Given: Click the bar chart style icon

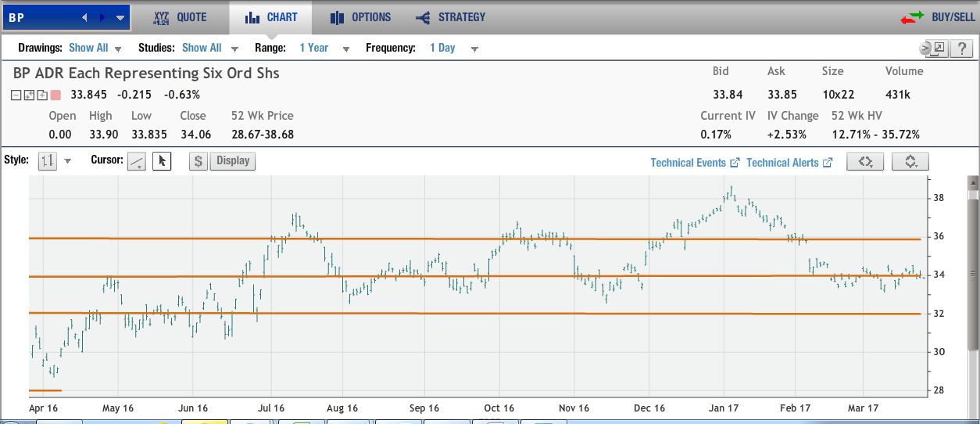Looking at the screenshot, I should (48, 161).
